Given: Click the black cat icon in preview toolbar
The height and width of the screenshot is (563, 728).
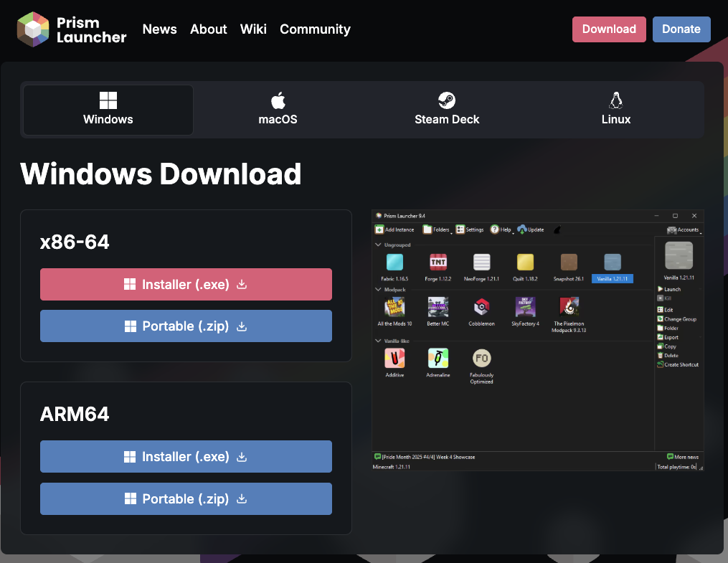Looking at the screenshot, I should 557,230.
